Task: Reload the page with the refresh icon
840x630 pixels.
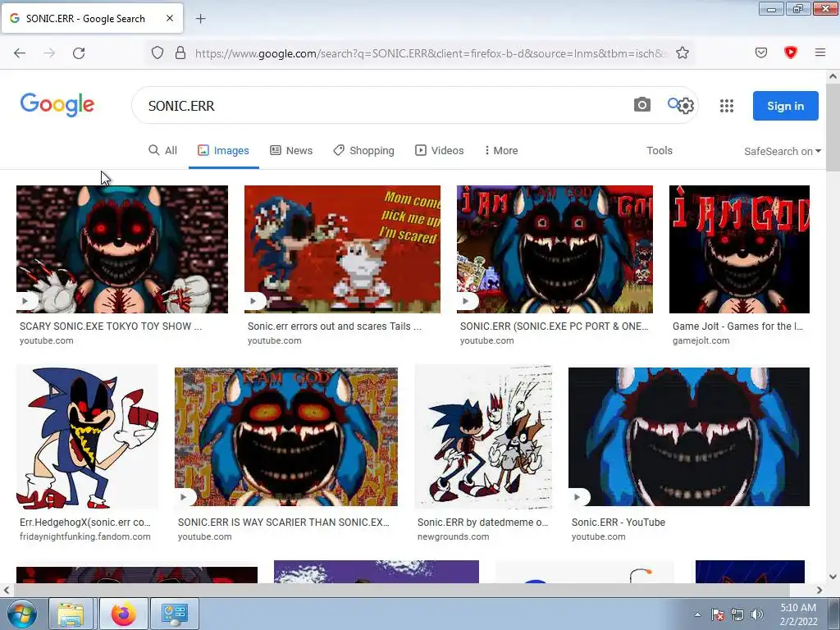Action: click(x=79, y=53)
